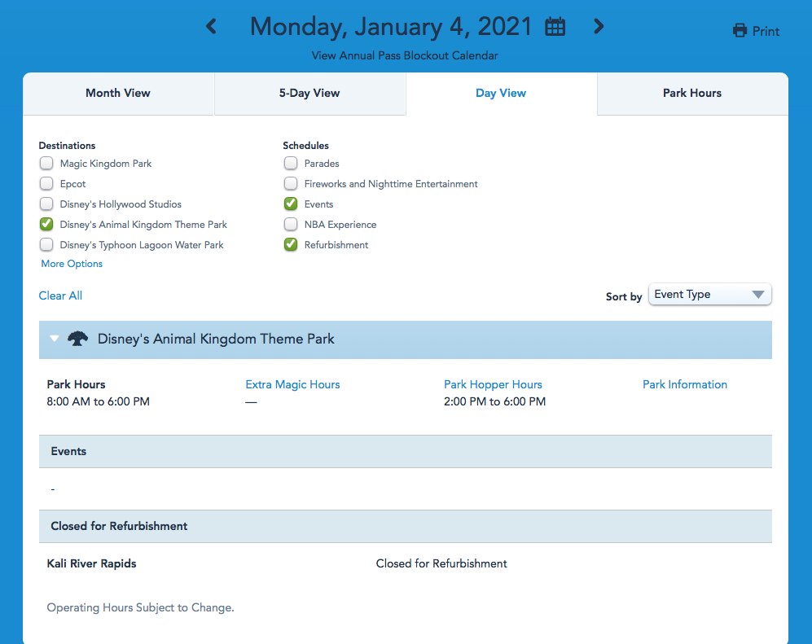812x644 pixels.
Task: Collapse the Animal Kingdom section triangle
Action: point(55,339)
